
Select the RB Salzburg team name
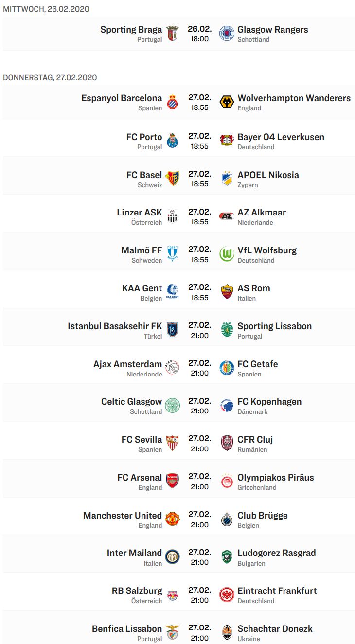tap(137, 591)
